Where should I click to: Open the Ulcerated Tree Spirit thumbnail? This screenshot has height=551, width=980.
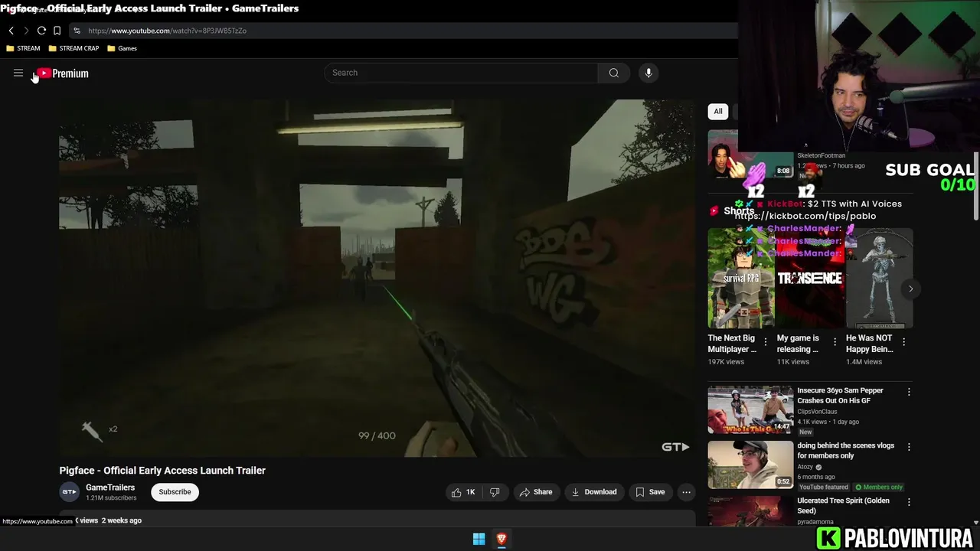click(x=750, y=511)
